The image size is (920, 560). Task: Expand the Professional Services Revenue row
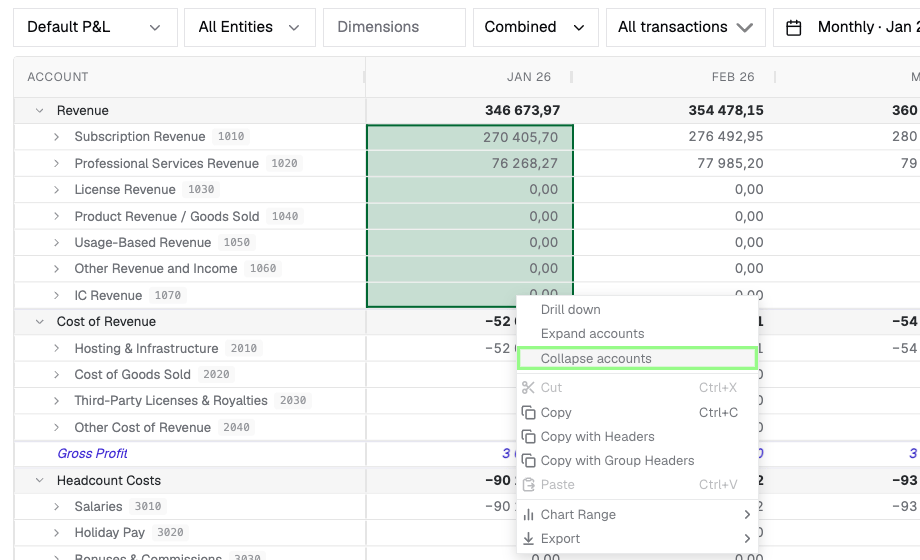pos(56,163)
